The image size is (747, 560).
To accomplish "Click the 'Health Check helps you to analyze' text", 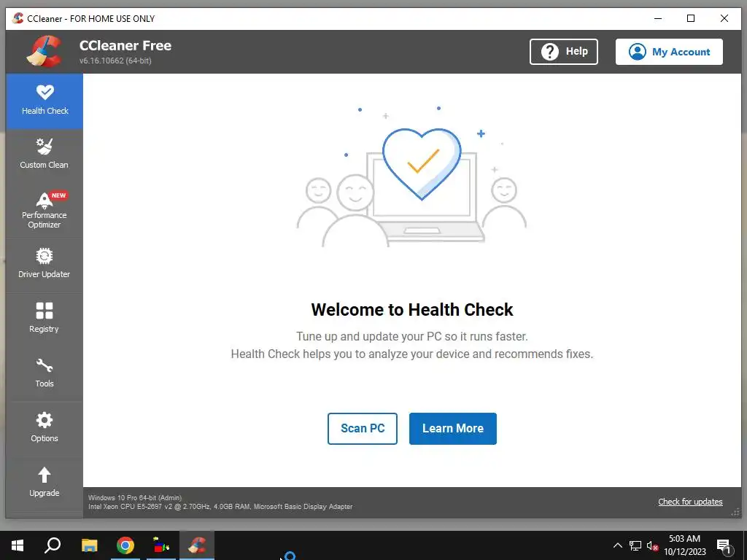I will (412, 354).
